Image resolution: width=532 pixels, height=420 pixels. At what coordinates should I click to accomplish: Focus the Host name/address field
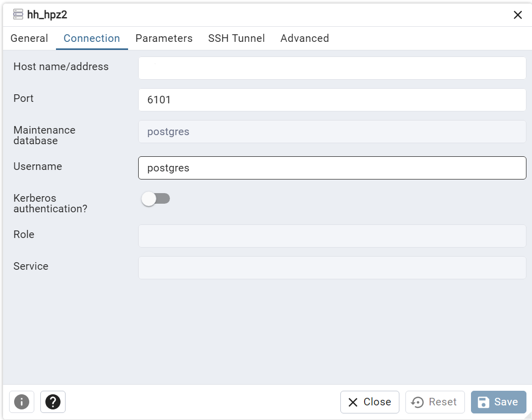click(x=332, y=68)
